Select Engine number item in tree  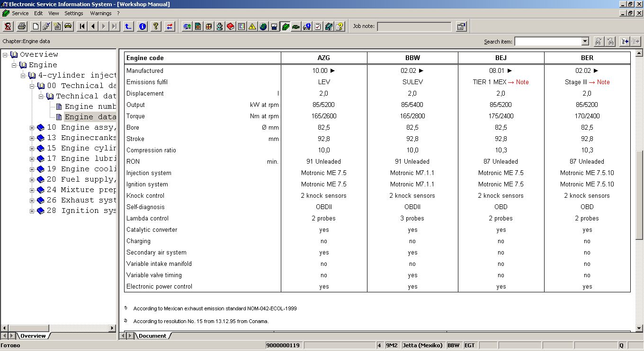tap(90, 107)
